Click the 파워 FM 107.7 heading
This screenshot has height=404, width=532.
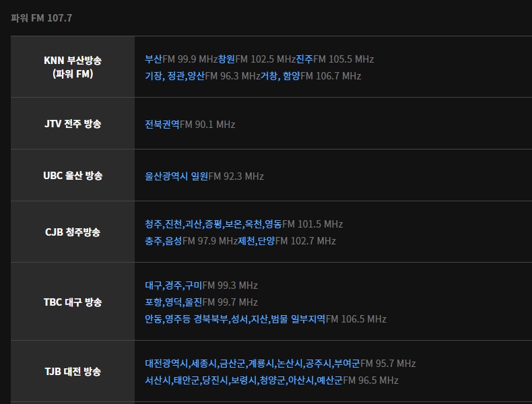click(x=41, y=18)
